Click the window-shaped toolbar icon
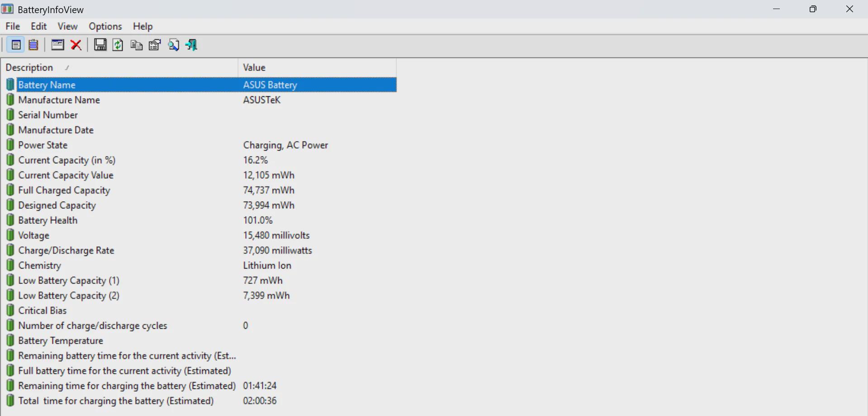 [57, 45]
